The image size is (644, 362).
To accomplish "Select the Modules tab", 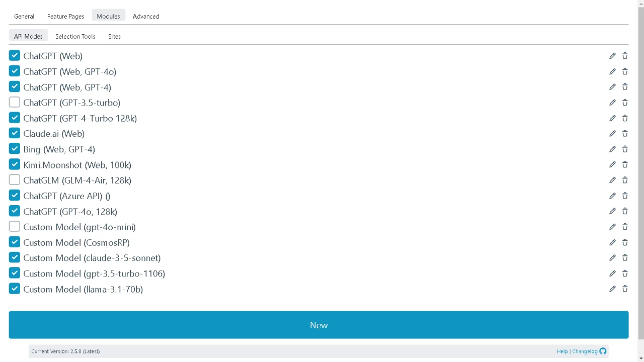I will 108,16.
